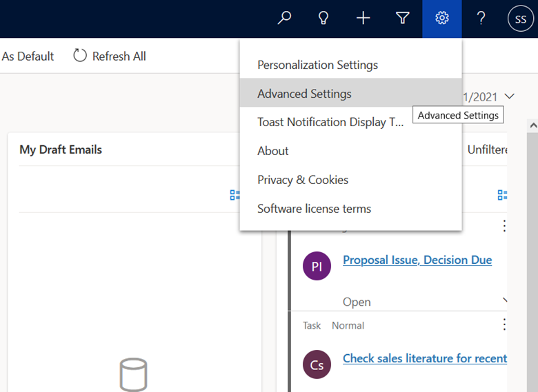Open more options for Proposal Issue item
This screenshot has width=538, height=392.
(x=504, y=226)
